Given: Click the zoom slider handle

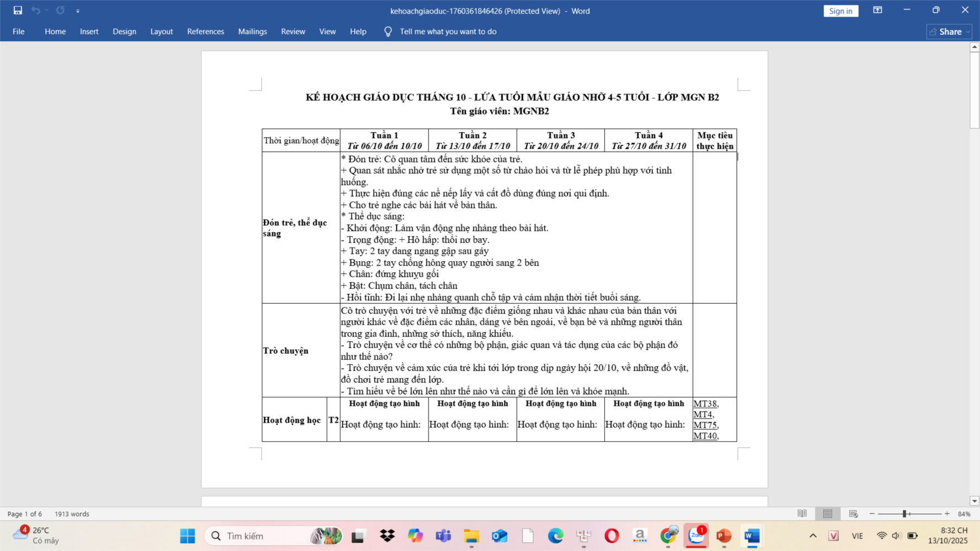Looking at the screenshot, I should 904,514.
